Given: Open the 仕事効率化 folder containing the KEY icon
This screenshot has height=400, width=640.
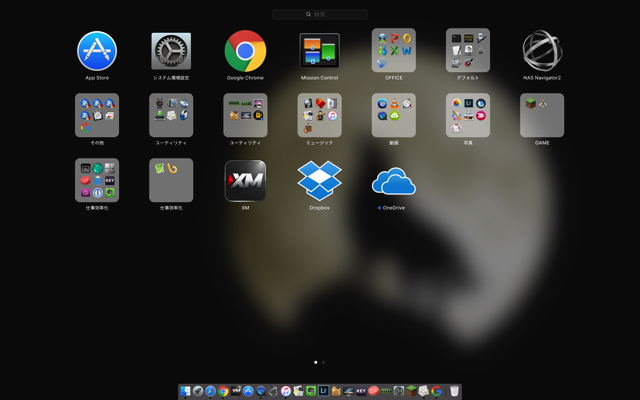Looking at the screenshot, I should coord(97,180).
